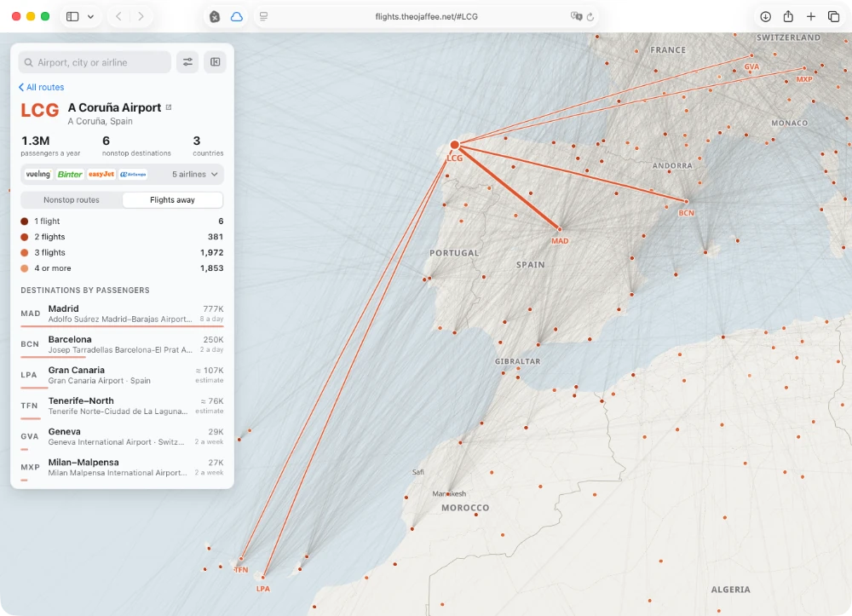Click the MXP airport marker on map
Viewport: 852px width, 616px height.
coord(805,68)
